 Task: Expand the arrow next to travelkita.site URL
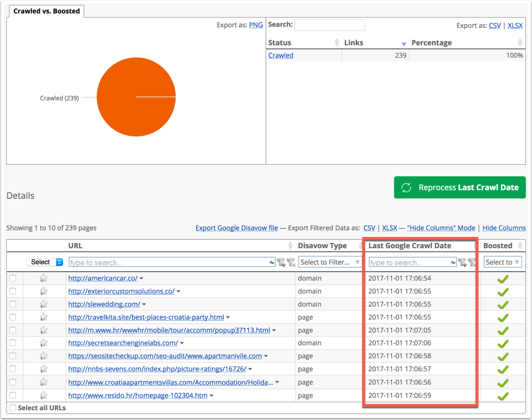(228, 317)
